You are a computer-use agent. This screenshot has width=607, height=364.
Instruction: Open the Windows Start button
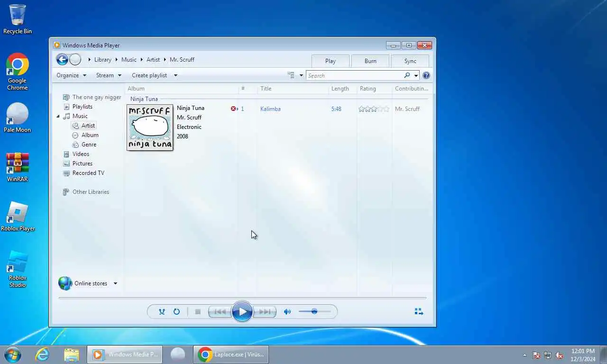tap(12, 355)
